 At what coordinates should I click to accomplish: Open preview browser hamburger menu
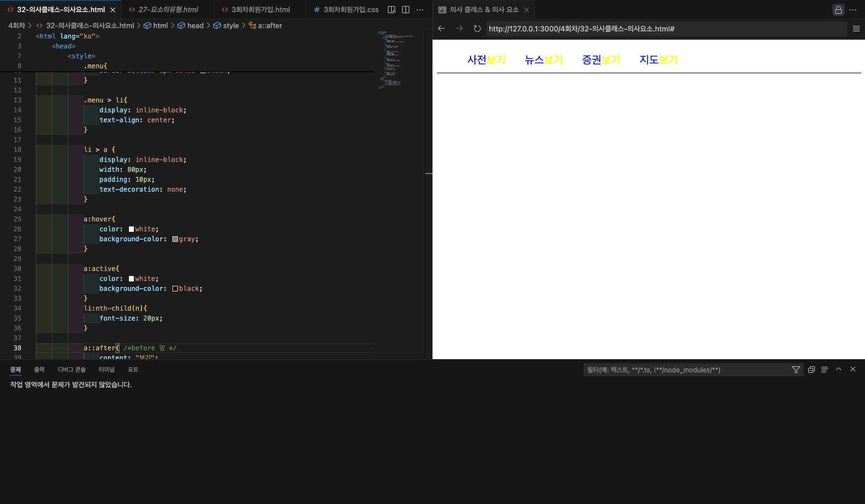pos(856,29)
